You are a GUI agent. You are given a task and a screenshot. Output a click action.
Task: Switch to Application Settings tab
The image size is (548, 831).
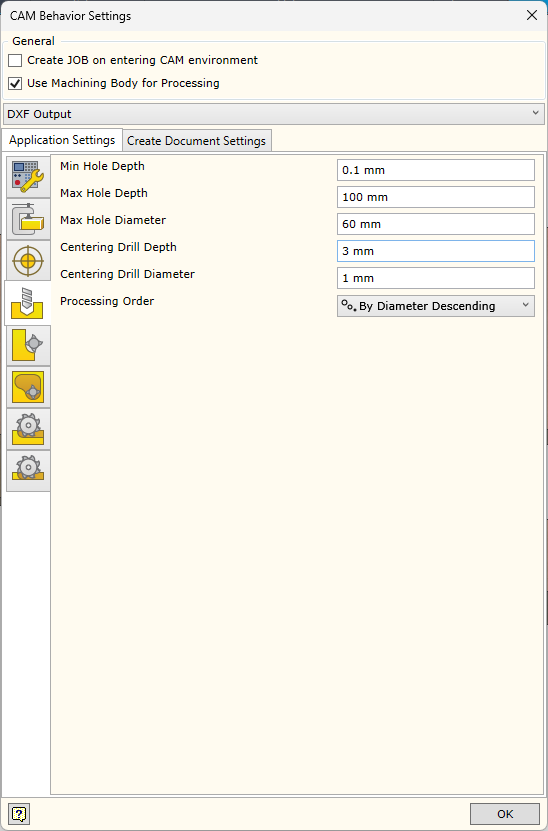tap(62, 140)
